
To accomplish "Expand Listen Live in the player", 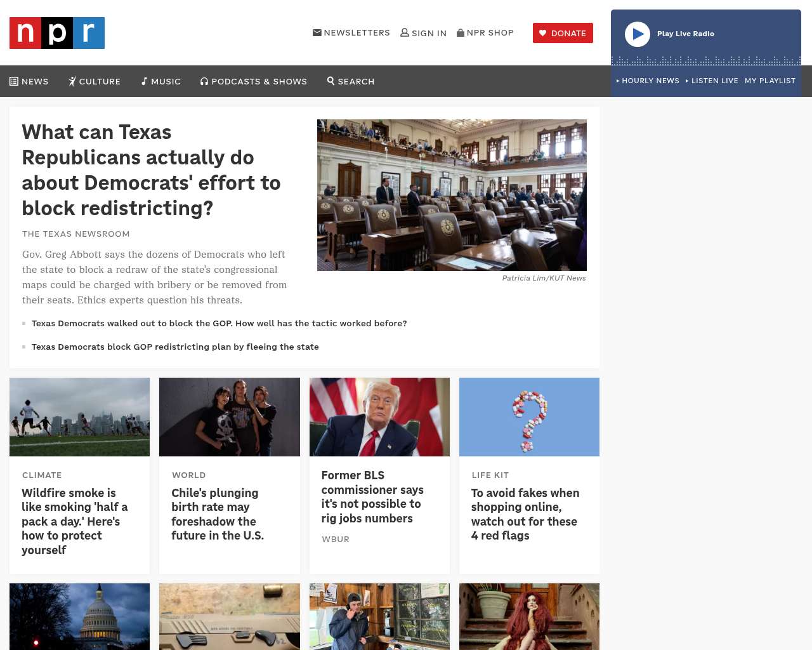I will click(712, 81).
